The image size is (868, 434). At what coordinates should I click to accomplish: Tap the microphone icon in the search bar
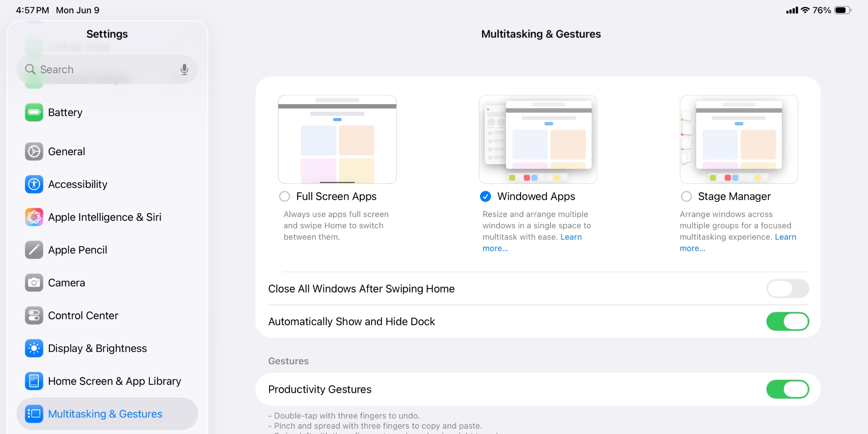185,69
